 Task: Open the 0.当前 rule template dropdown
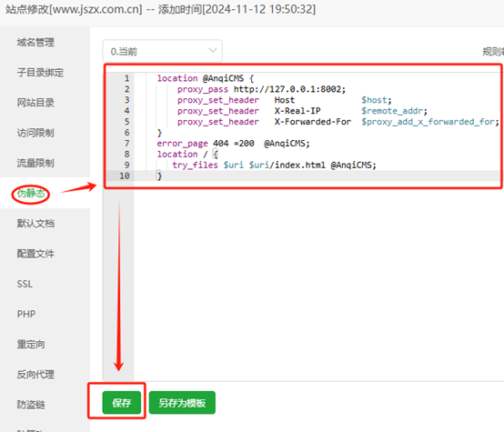pyautogui.click(x=162, y=51)
